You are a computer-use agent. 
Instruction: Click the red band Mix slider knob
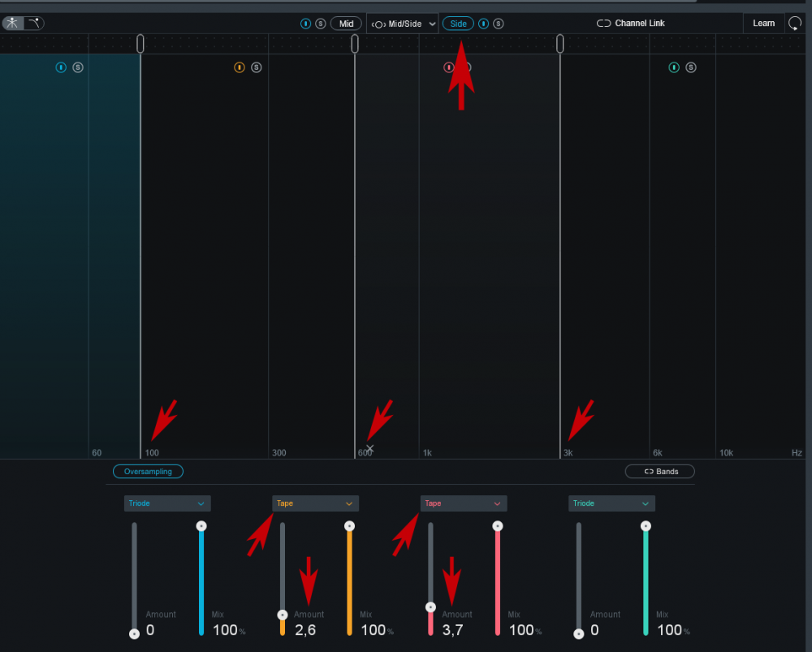(498, 526)
